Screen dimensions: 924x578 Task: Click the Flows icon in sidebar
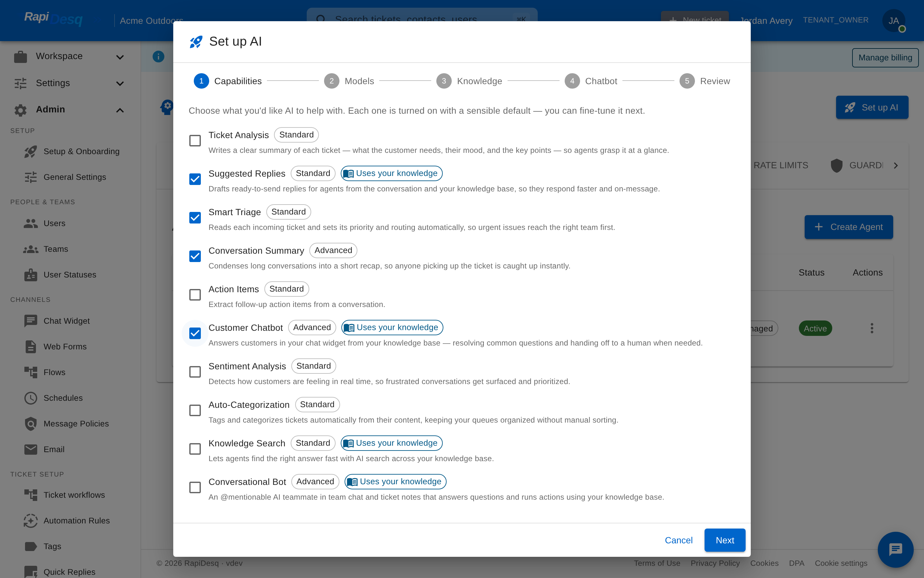[x=30, y=372]
